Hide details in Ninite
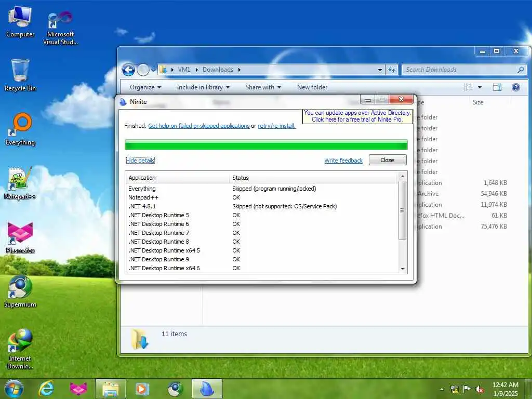 (x=140, y=161)
